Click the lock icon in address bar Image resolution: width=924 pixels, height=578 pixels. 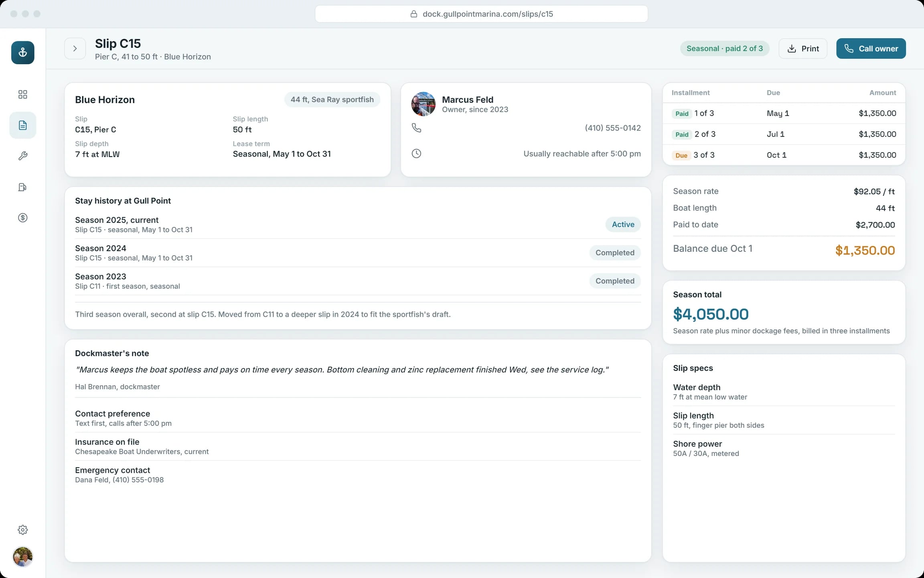[x=414, y=14]
